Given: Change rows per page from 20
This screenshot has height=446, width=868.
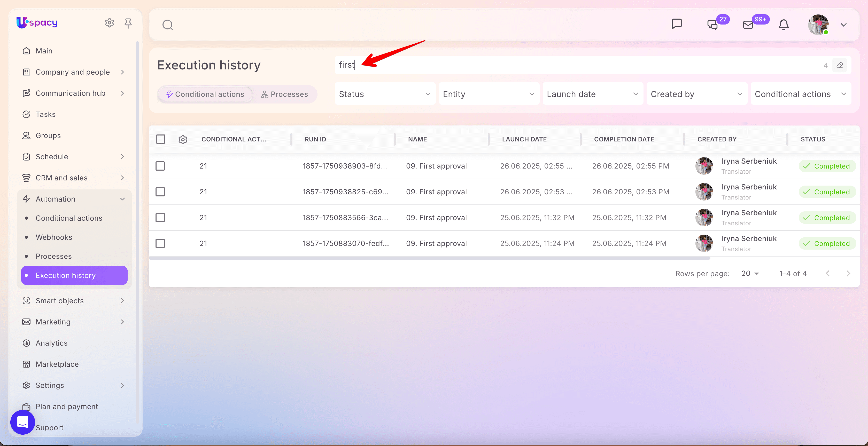Looking at the screenshot, I should [x=750, y=274].
